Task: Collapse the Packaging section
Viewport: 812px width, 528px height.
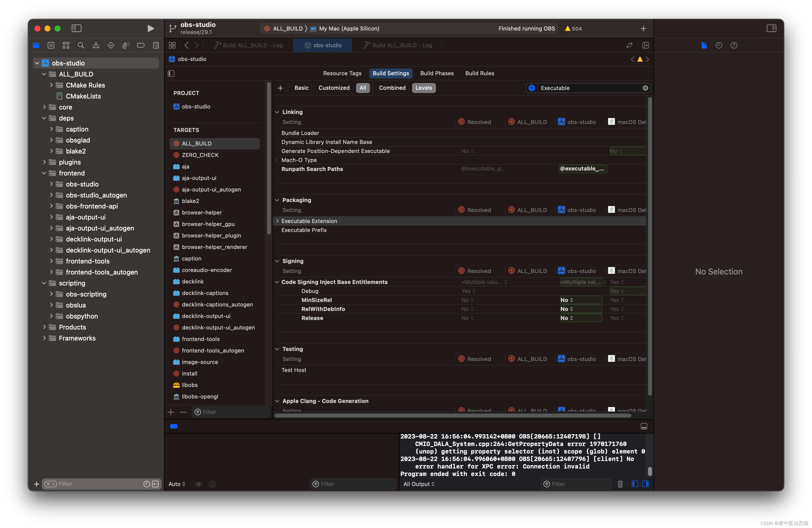Action: [x=277, y=200]
